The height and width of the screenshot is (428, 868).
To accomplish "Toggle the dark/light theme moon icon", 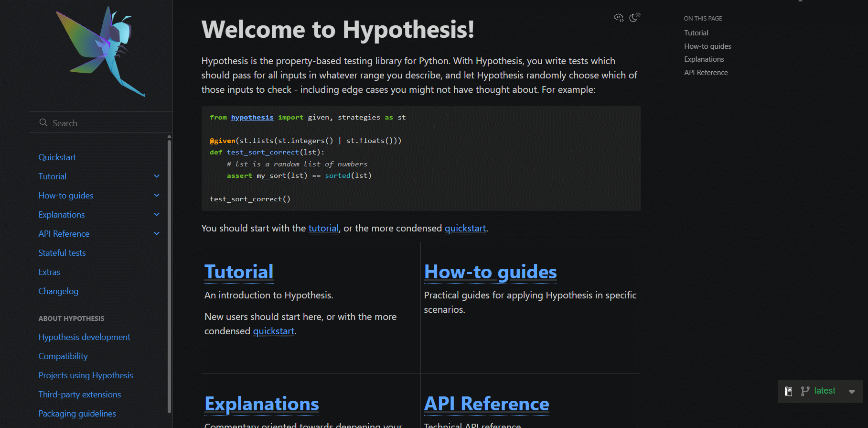I will (x=634, y=17).
